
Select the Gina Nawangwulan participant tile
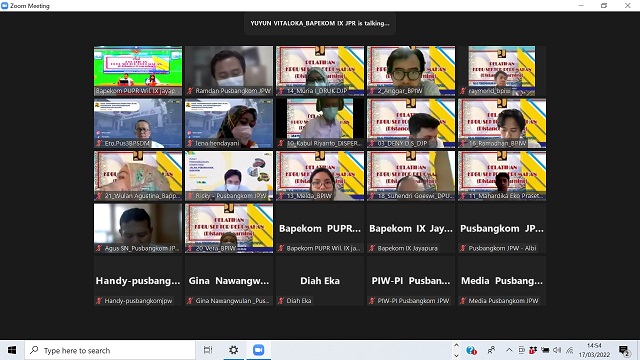[x=229, y=281]
